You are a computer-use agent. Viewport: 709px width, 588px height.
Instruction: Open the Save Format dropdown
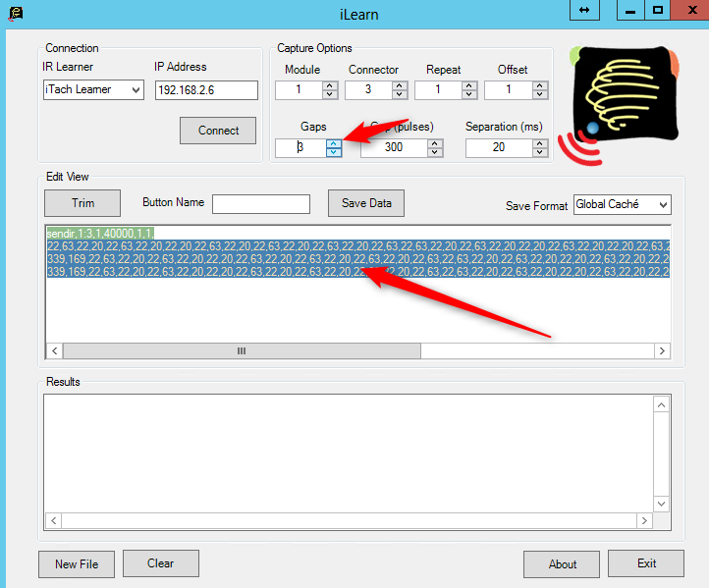tap(623, 204)
